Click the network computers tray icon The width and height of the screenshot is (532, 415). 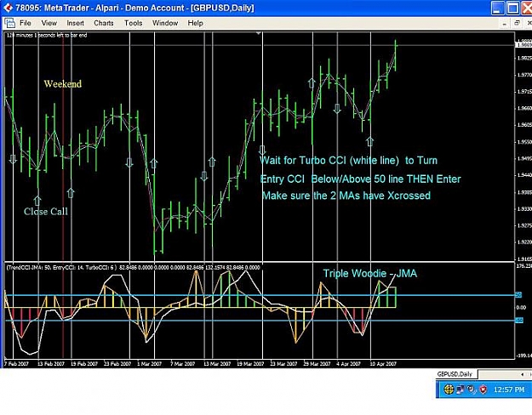pyautogui.click(x=460, y=389)
